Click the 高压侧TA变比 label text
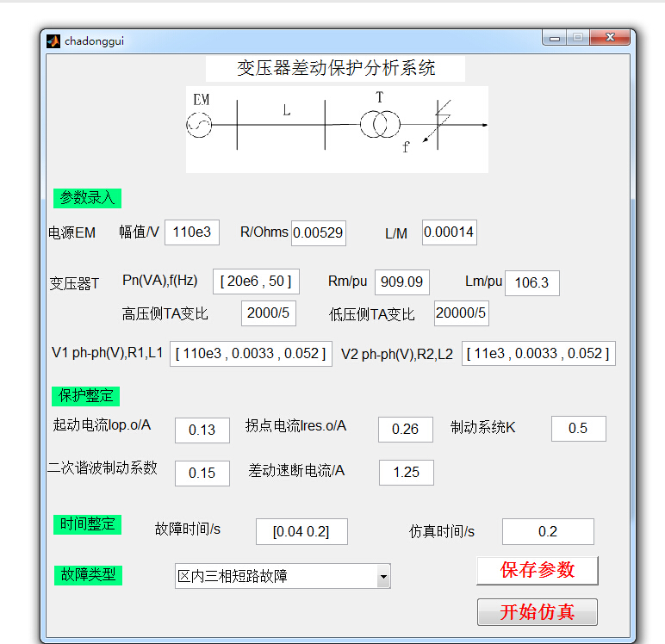The image size is (665, 644). 165,314
